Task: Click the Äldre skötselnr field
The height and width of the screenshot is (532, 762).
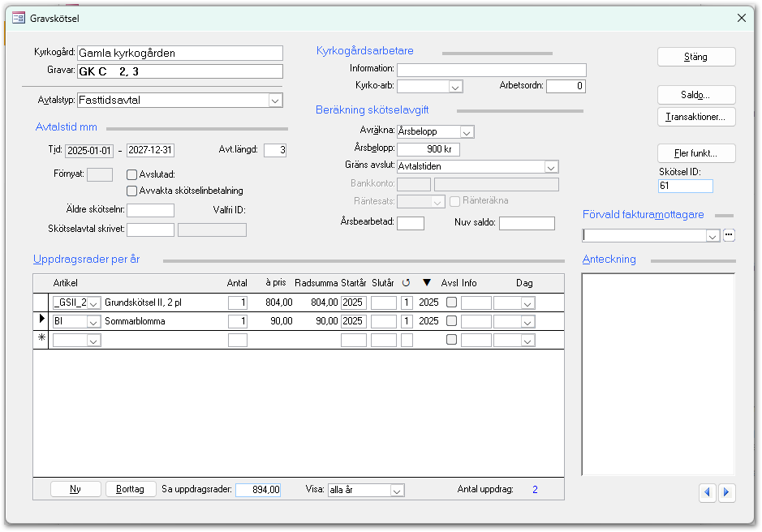Action: tap(150, 210)
